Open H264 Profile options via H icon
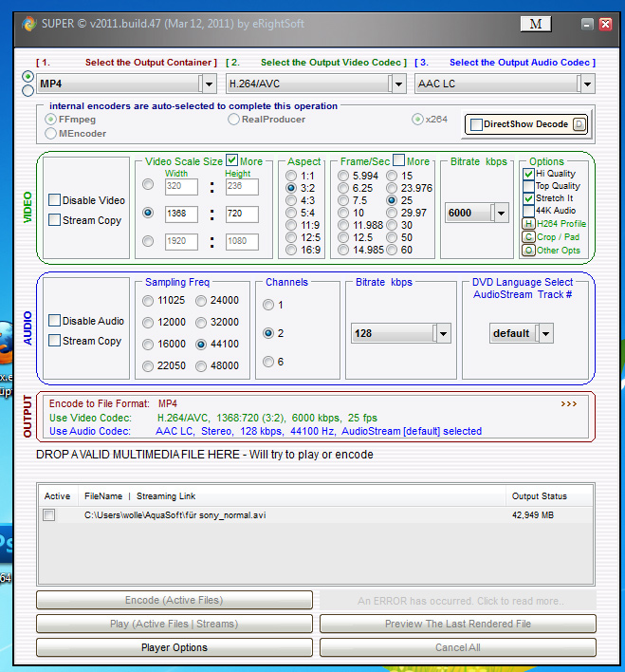The width and height of the screenshot is (625, 672). click(x=528, y=224)
